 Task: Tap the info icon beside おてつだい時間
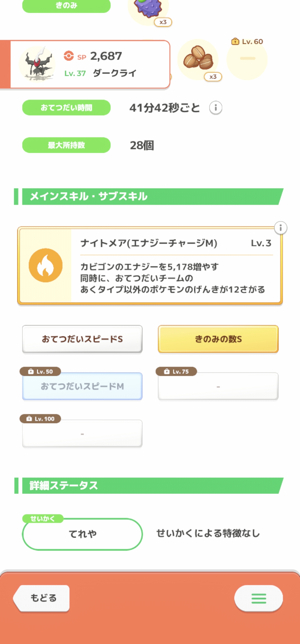tap(216, 108)
